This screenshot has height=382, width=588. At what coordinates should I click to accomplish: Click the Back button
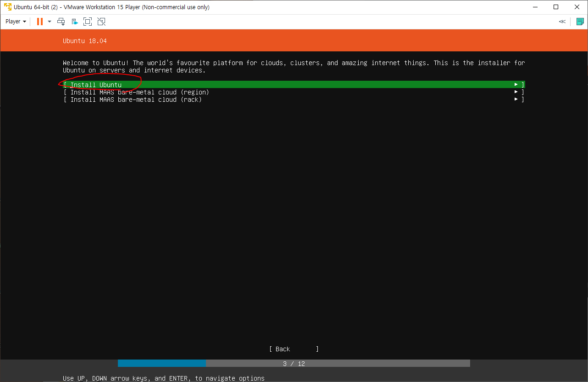point(294,349)
